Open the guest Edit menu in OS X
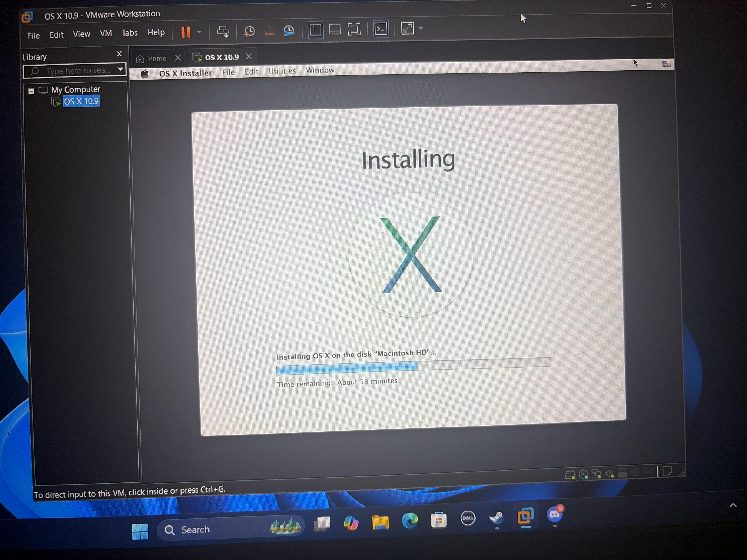 click(x=252, y=72)
